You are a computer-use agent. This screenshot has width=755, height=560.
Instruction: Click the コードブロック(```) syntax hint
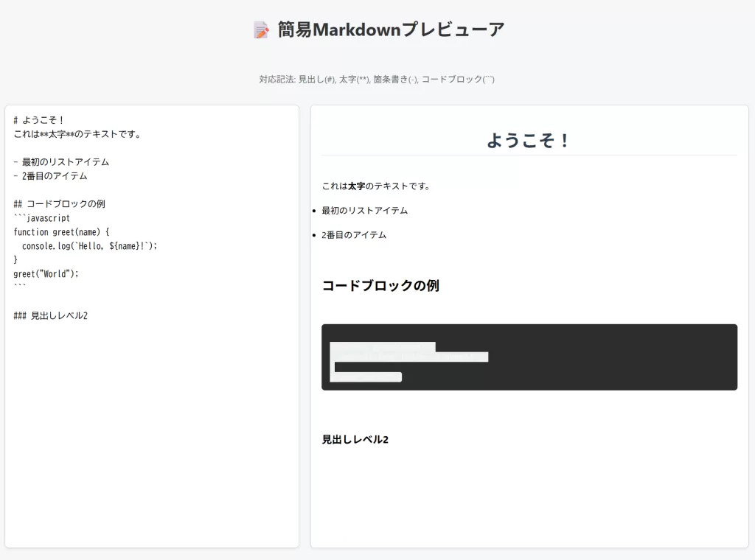pyautogui.click(x=457, y=79)
